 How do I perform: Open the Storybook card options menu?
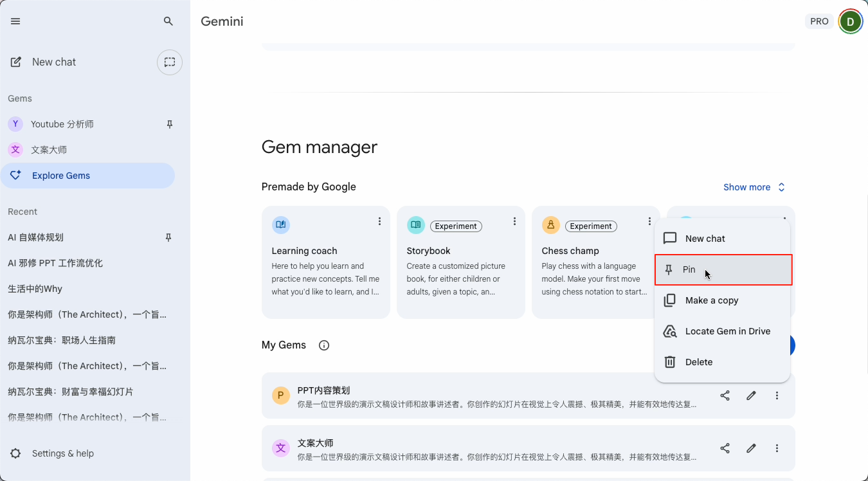514,221
